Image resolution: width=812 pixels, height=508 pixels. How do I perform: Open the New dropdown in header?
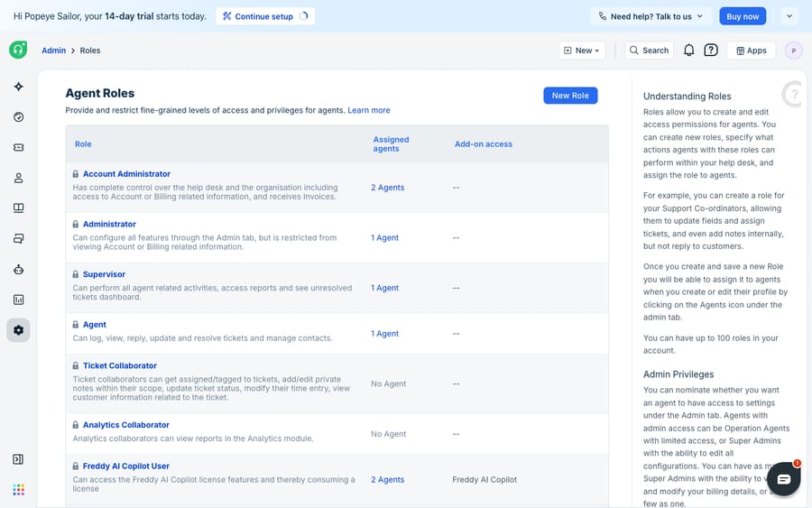coord(582,51)
